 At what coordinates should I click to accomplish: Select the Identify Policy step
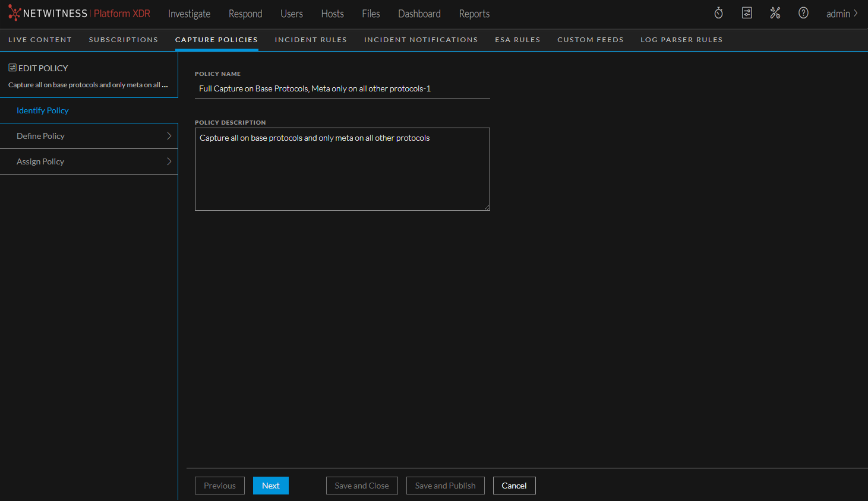point(89,110)
